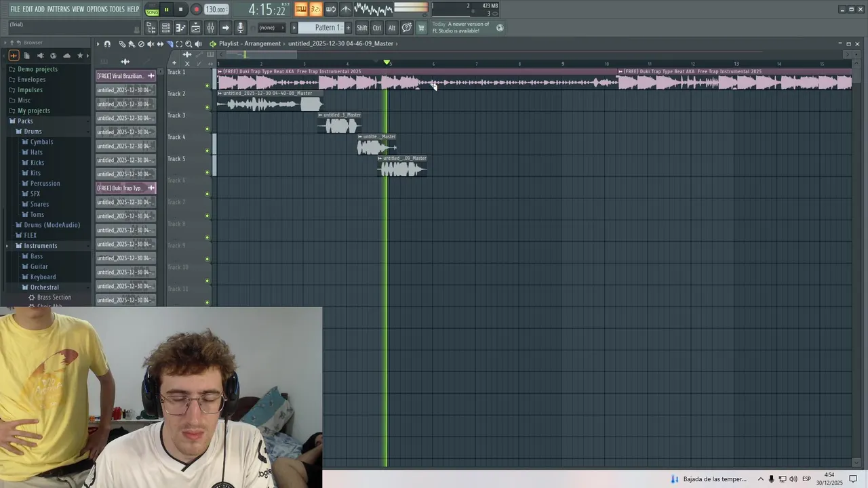Open Windows notification center icon
Image resolution: width=868 pixels, height=488 pixels.
[853, 479]
